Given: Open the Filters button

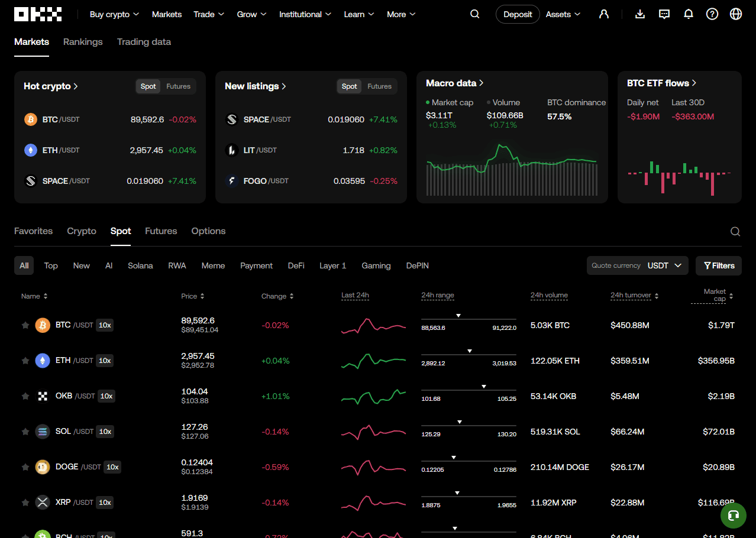Looking at the screenshot, I should click(719, 266).
